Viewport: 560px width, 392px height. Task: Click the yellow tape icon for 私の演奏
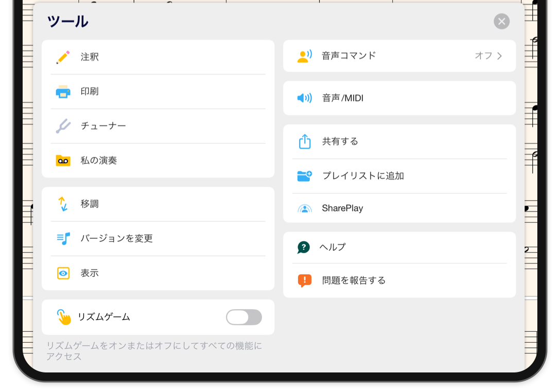tap(63, 161)
